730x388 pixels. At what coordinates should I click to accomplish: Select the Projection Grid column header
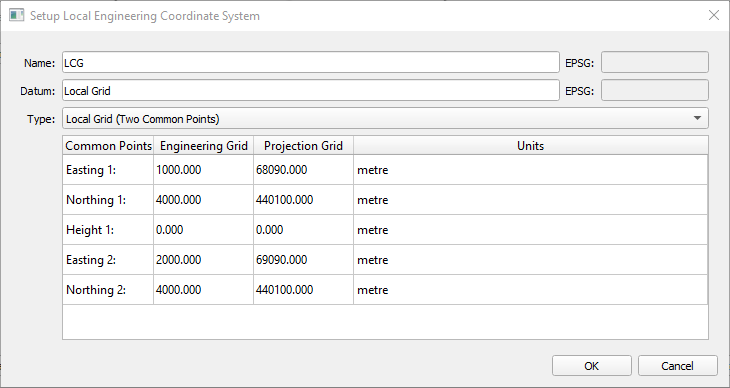(x=303, y=146)
